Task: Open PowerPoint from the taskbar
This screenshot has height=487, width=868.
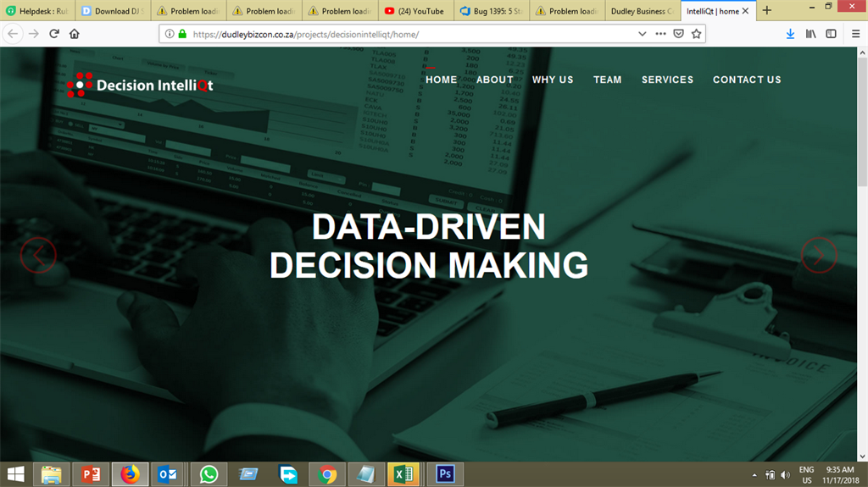Action: pyautogui.click(x=91, y=474)
